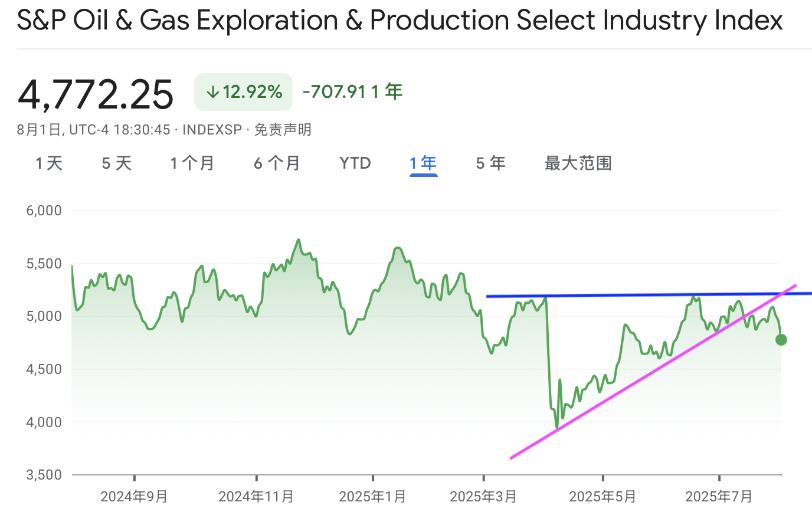Click the 2024年11月 axis label
Viewport: 812px width, 512px height.
(256, 497)
